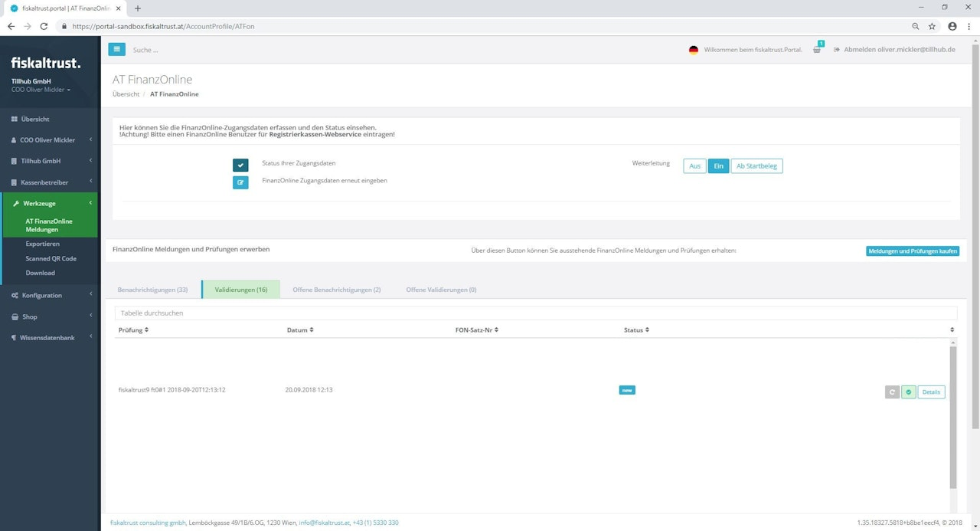This screenshot has width=980, height=531.
Task: Collapse the Werkzeuge sidebar menu
Action: click(x=50, y=203)
